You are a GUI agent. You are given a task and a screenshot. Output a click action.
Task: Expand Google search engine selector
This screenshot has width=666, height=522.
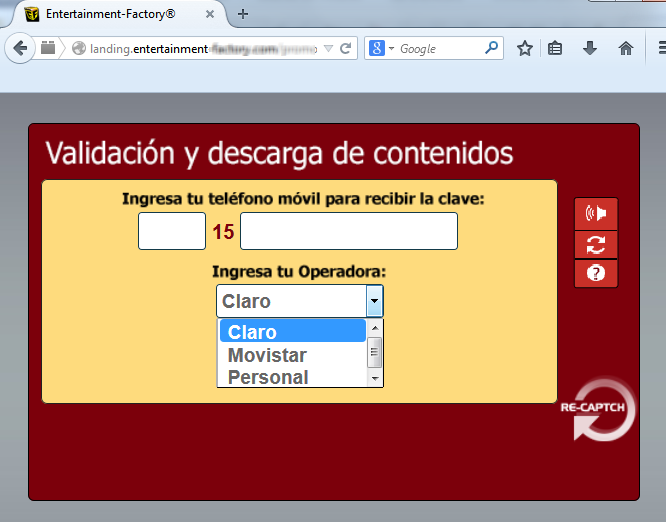click(x=382, y=48)
